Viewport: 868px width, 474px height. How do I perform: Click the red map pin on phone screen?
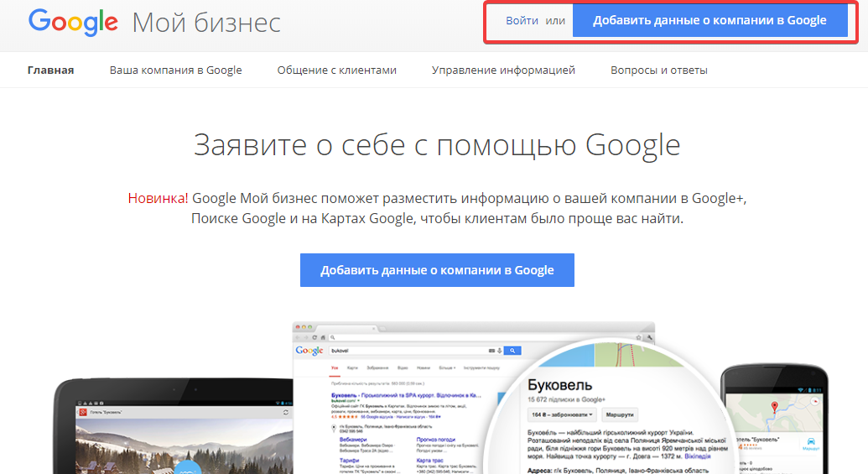[774, 407]
